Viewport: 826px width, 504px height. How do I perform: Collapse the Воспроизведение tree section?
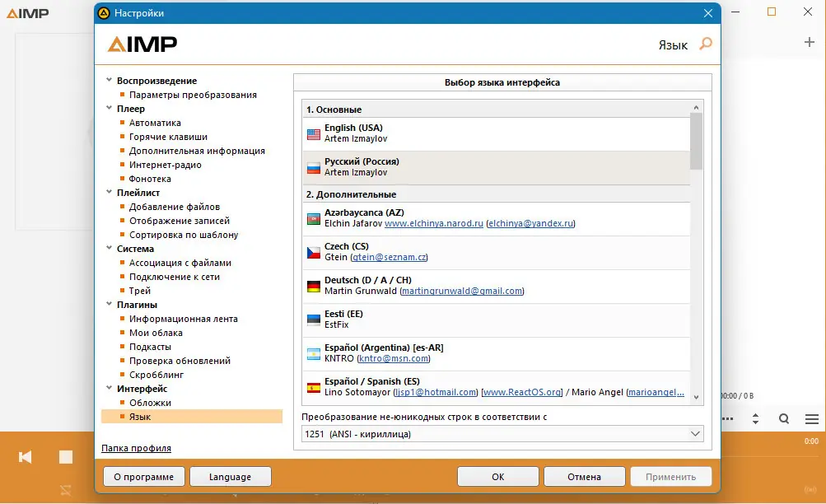[109, 80]
